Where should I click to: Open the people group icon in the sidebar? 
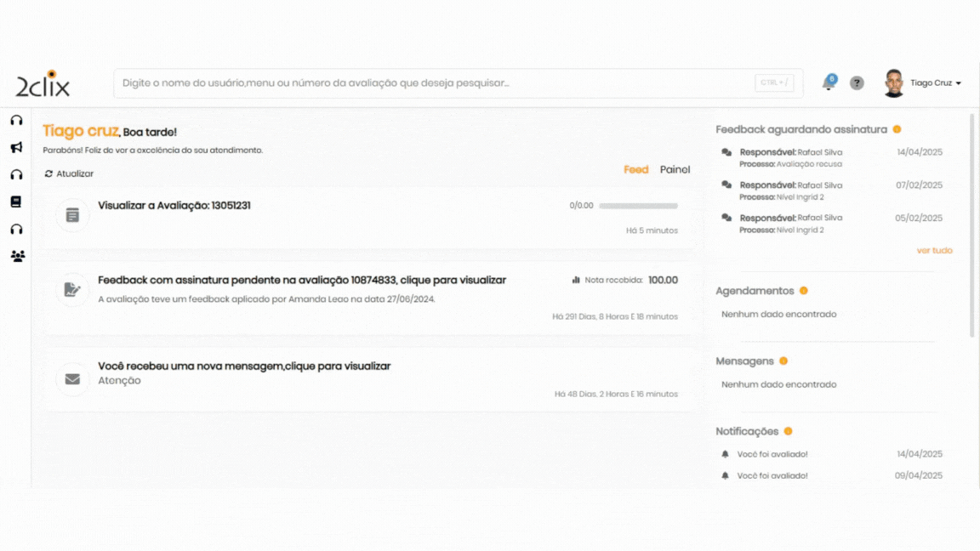tap(17, 256)
